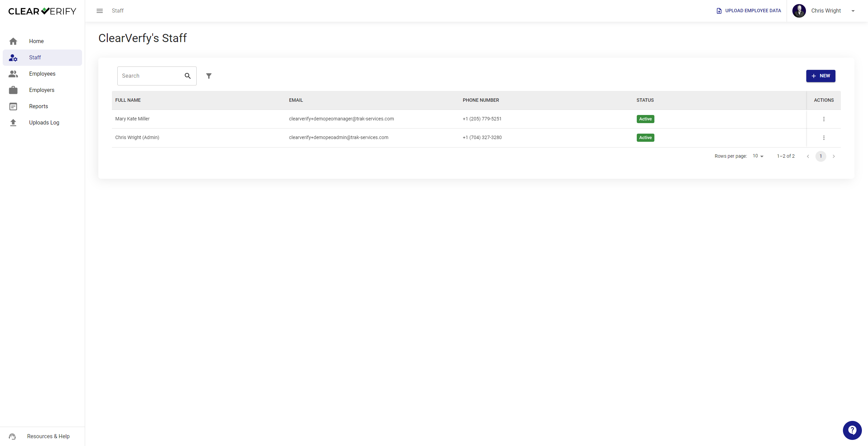This screenshot has height=446, width=868.
Task: Click the Staff person-gear icon
Action: click(13, 58)
